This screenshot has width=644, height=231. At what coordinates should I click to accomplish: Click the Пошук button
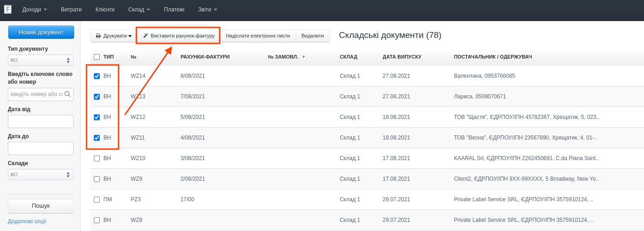tap(41, 206)
